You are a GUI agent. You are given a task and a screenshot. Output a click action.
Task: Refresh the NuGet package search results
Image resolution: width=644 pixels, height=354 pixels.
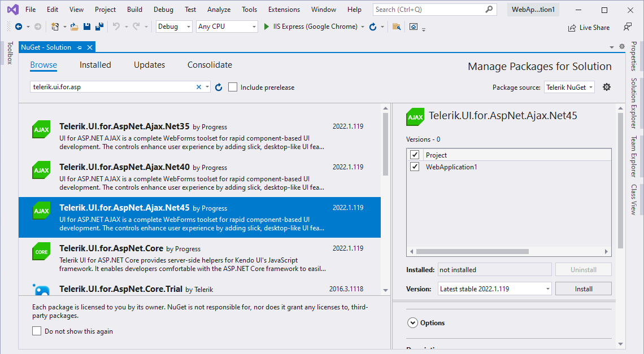tap(219, 87)
